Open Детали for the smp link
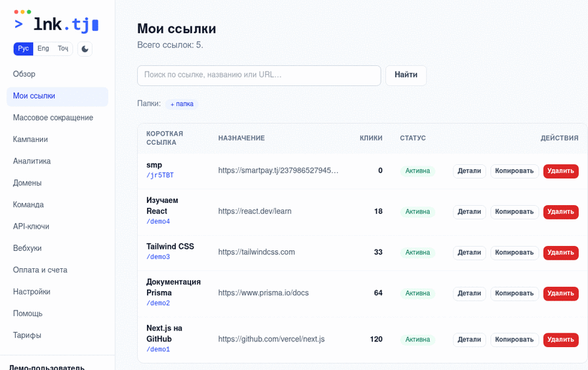The image size is (588, 370). click(469, 171)
